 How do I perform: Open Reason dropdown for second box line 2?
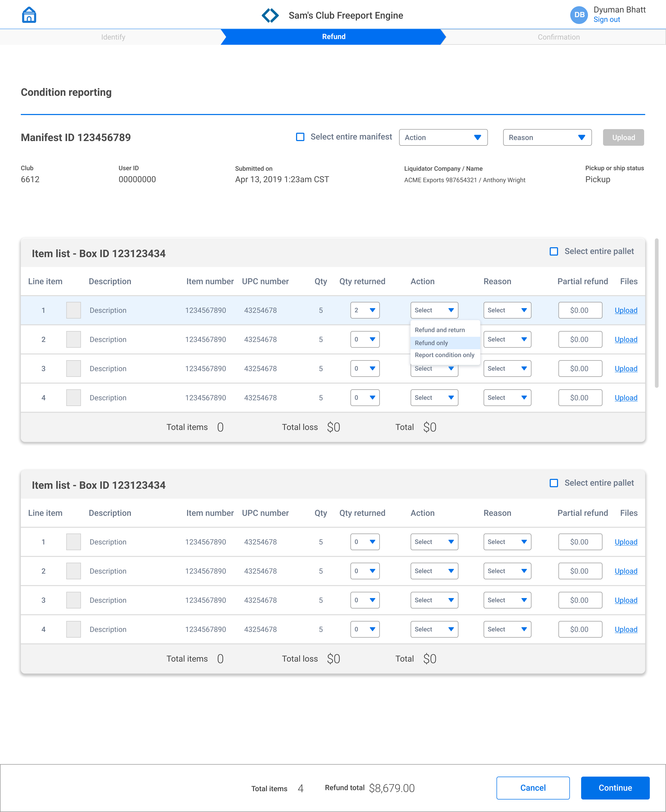507,571
